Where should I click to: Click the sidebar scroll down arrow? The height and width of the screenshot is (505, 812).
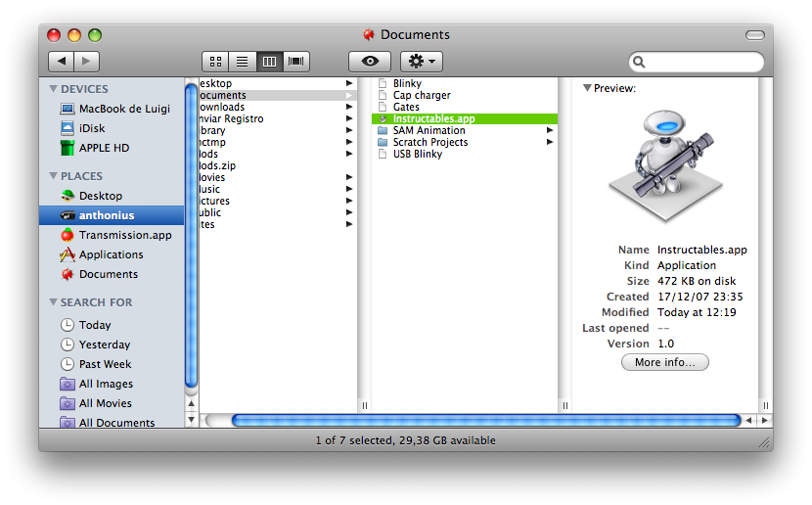click(191, 420)
